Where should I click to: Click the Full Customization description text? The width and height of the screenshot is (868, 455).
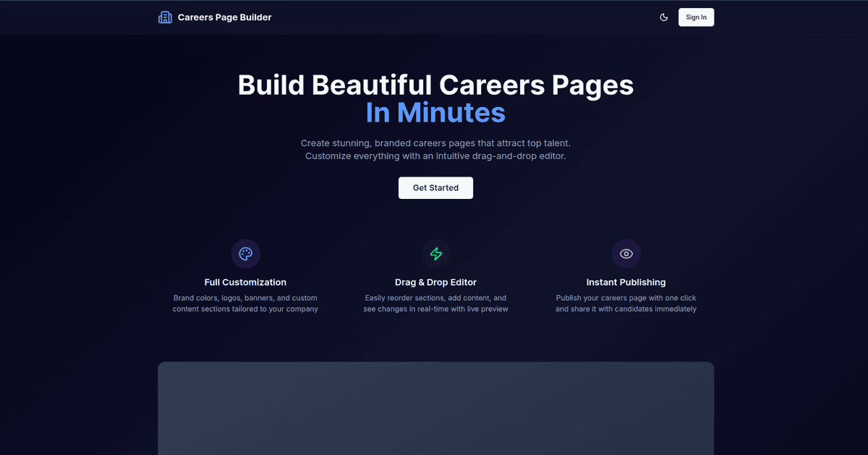(x=245, y=303)
